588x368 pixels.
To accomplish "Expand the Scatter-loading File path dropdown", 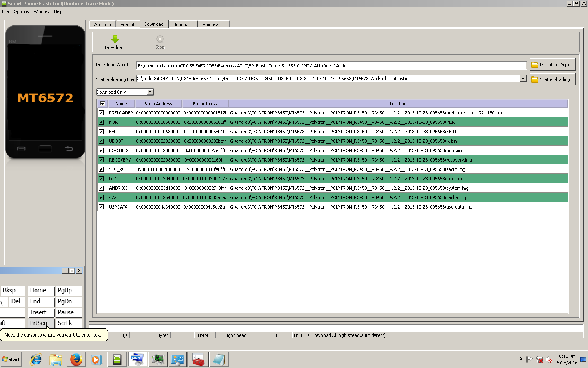I will click(523, 79).
